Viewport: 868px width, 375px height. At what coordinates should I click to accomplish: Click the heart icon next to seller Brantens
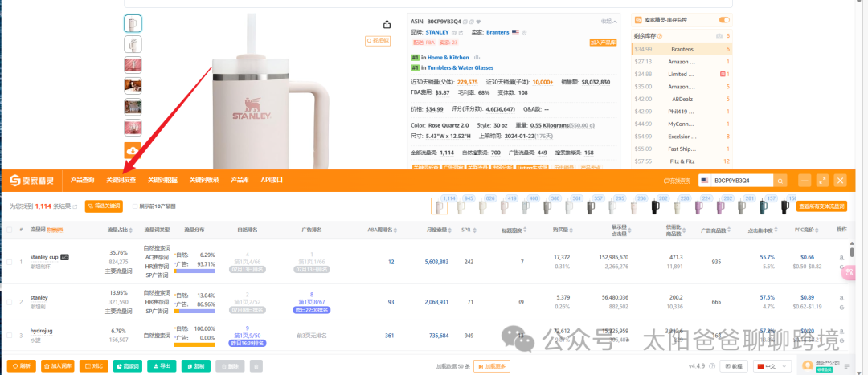tap(524, 33)
